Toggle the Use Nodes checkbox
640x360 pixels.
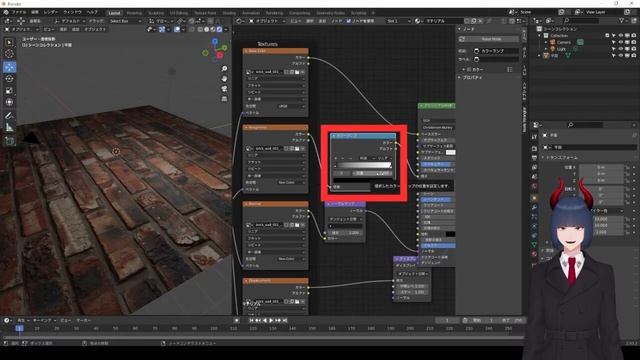349,21
